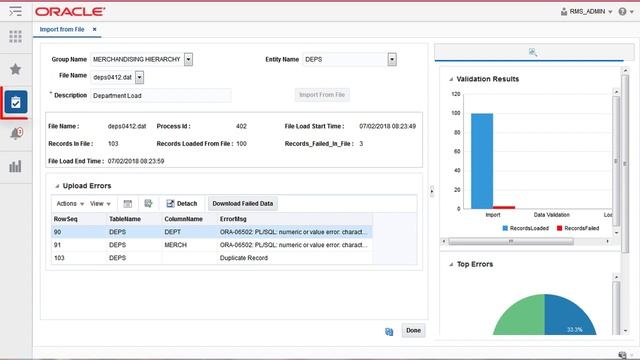Open Favorites star icon in sidebar
Image resolution: width=640 pixels, height=360 pixels.
coord(16,69)
